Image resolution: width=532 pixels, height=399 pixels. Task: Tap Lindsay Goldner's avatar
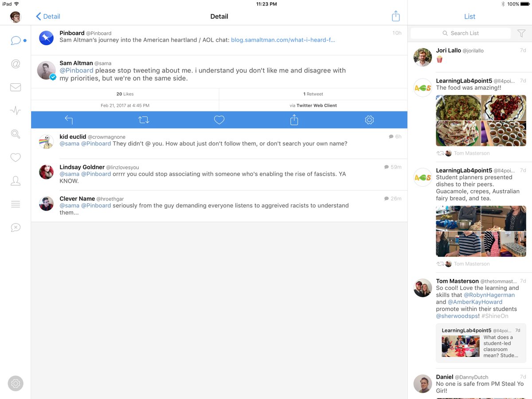(x=46, y=172)
